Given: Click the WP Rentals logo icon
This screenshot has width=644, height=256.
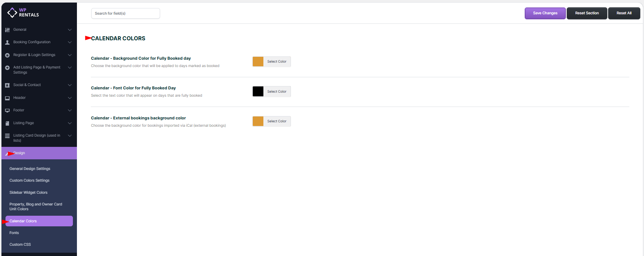Looking at the screenshot, I should coord(12,12).
